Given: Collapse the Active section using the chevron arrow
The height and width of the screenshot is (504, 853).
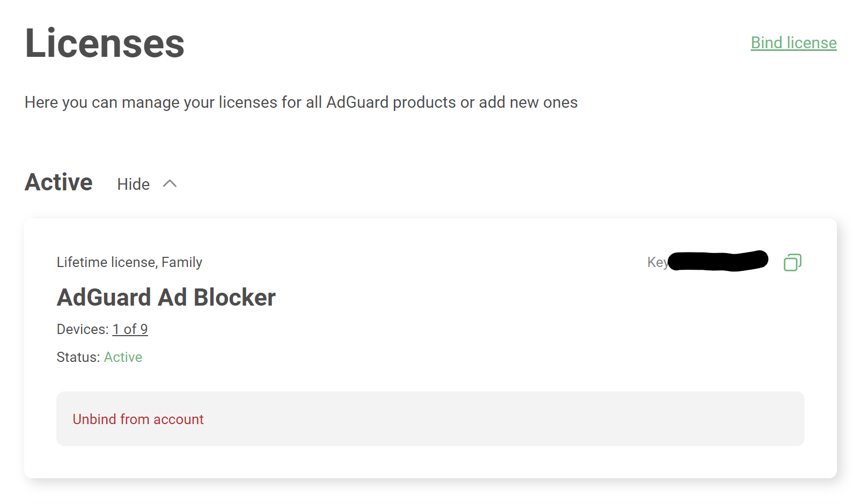Looking at the screenshot, I should coord(170,184).
